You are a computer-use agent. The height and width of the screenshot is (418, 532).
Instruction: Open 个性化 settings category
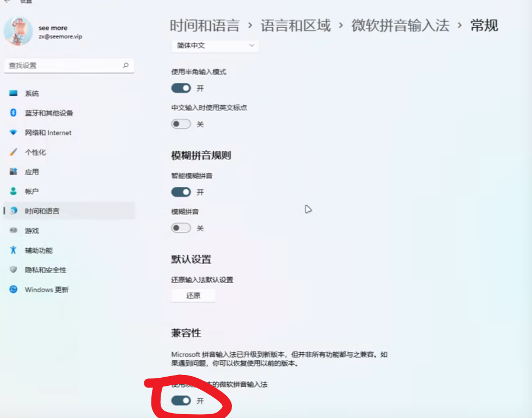[x=69, y=152]
